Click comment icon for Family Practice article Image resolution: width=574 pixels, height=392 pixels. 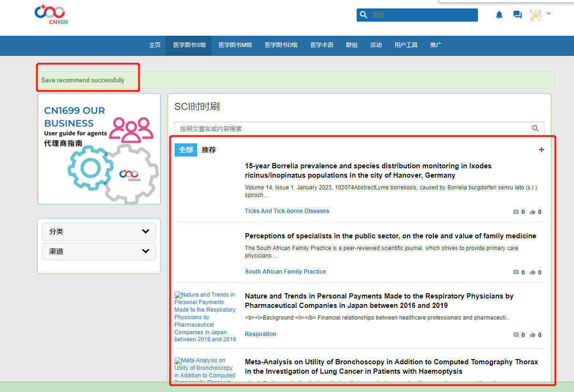(516, 273)
